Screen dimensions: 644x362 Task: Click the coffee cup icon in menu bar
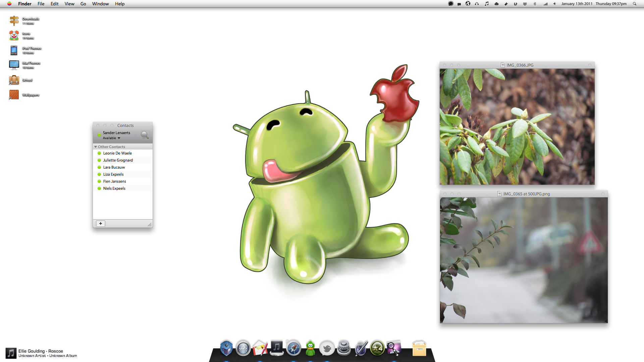pos(516,4)
